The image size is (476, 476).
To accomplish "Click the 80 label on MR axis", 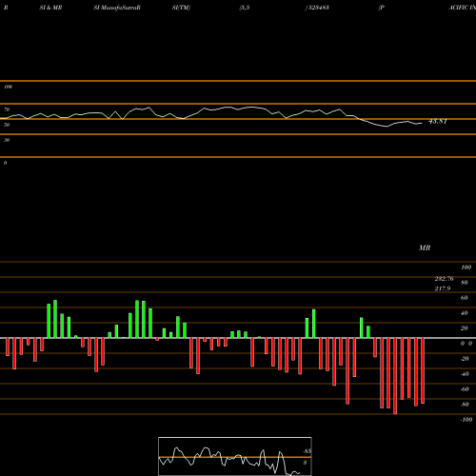I will pos(465,283).
